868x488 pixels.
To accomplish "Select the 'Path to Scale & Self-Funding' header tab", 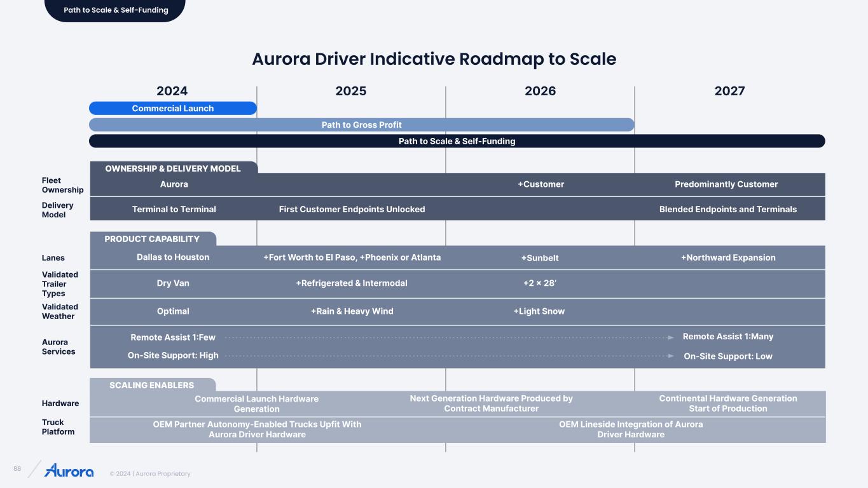I will coord(115,10).
